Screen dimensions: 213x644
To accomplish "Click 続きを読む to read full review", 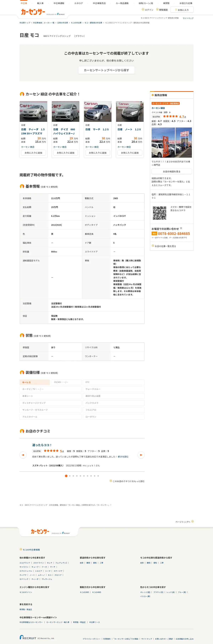I will pyautogui.click(x=123, y=457).
